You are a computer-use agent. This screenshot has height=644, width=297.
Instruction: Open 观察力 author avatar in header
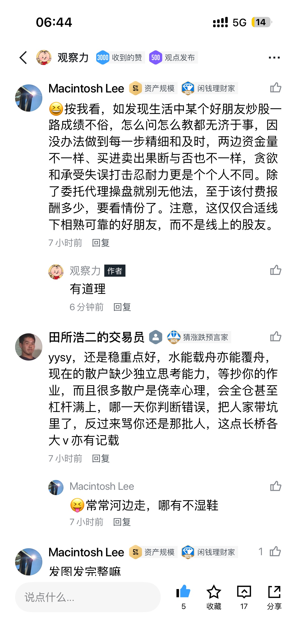tap(44, 57)
